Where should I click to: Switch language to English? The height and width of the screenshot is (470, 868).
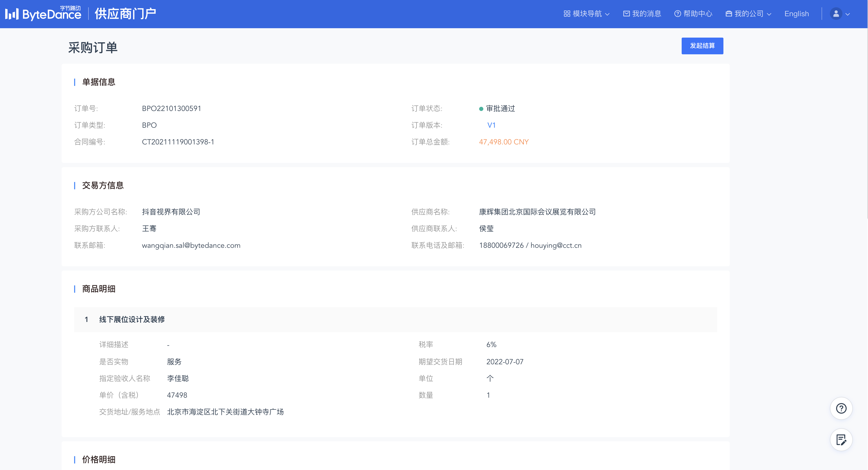(x=796, y=14)
